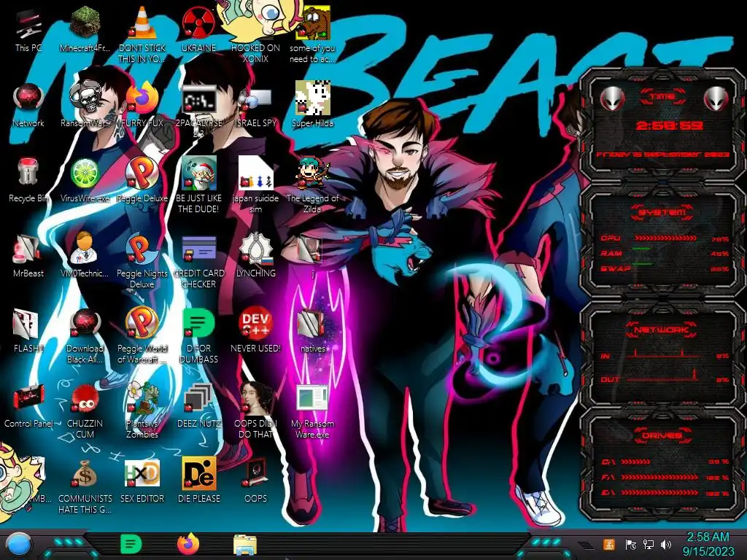The image size is (747, 560).
Task: Click the UKRAINE radiation icon
Action: [198, 23]
